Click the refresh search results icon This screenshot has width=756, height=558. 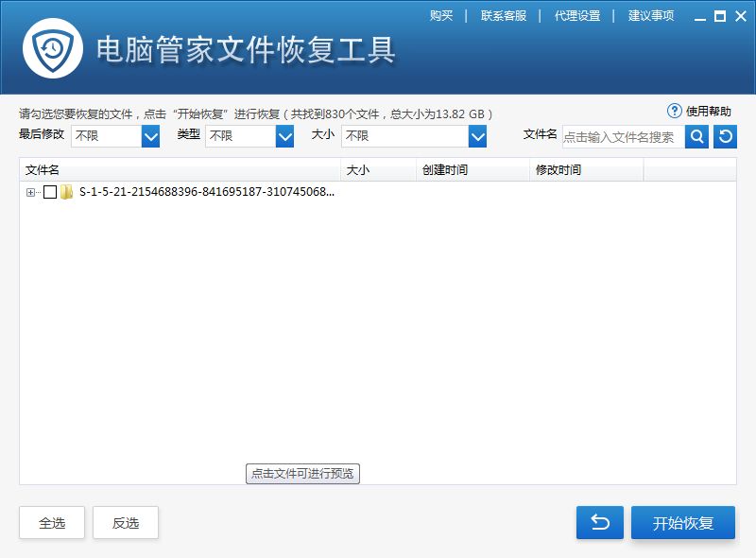(725, 136)
